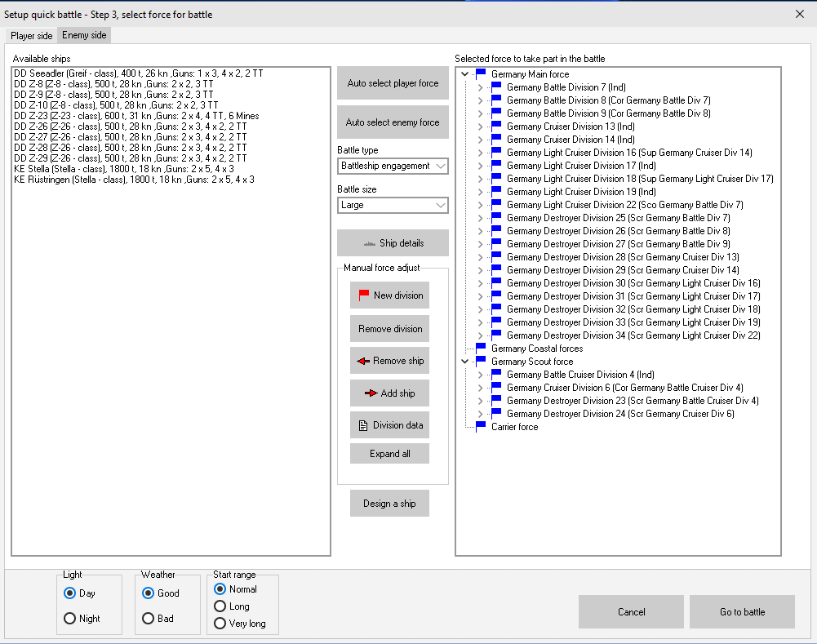Click blue flag of Carrier force
817x644 pixels.
[x=481, y=426]
